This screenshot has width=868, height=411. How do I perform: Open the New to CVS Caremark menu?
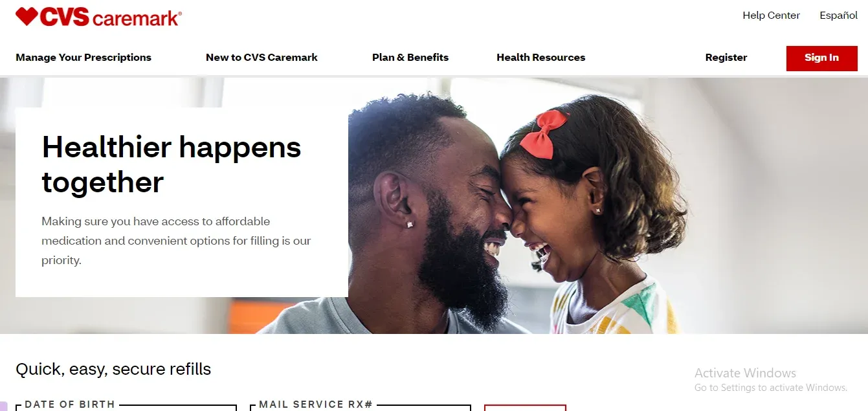click(x=262, y=58)
